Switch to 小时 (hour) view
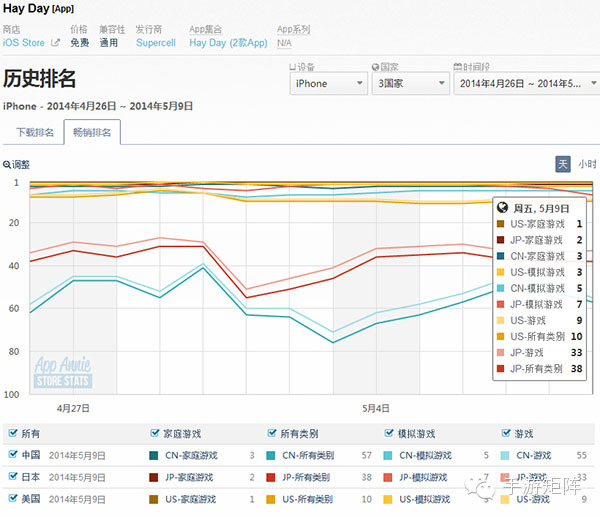Viewport: 600px width, 517px height. (587, 165)
